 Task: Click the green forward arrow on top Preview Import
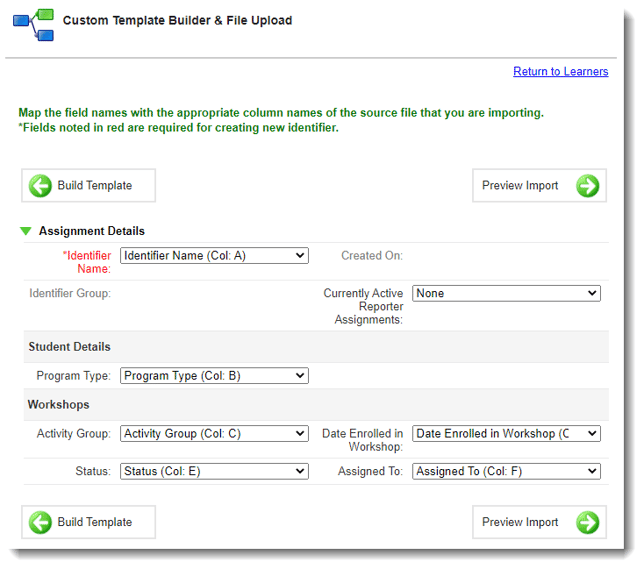587,186
